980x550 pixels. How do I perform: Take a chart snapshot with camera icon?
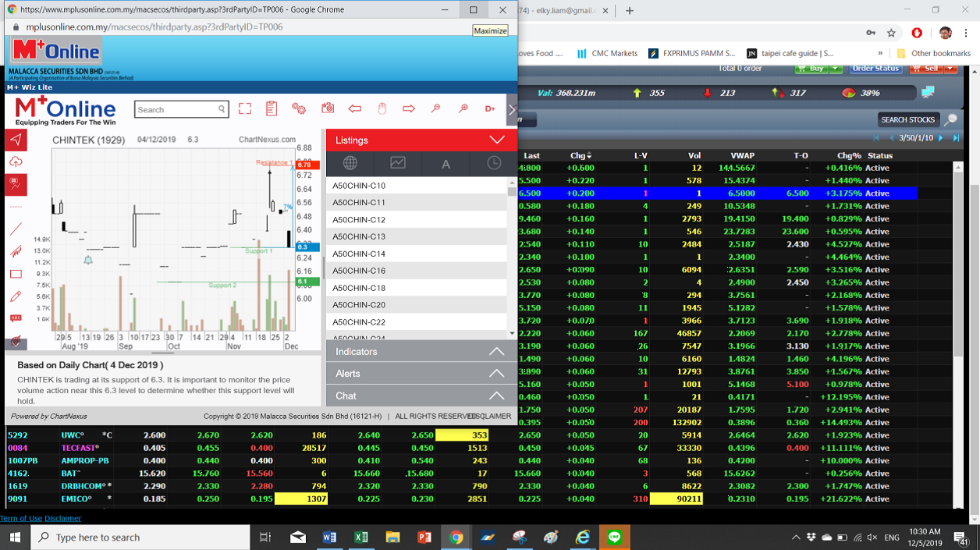[x=328, y=109]
